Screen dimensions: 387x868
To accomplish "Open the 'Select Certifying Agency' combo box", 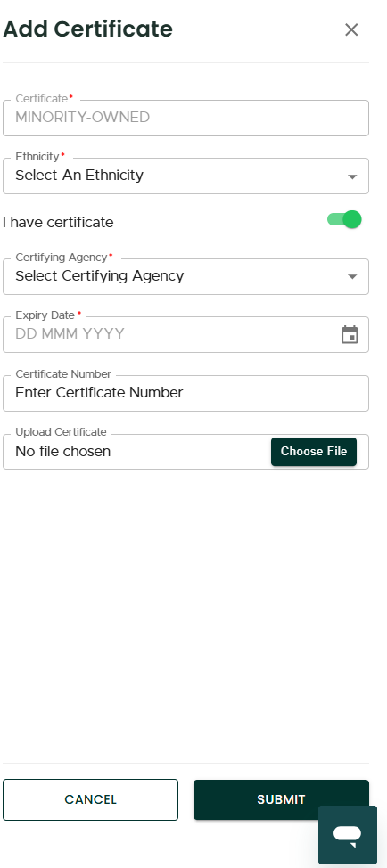I will (x=186, y=277).
